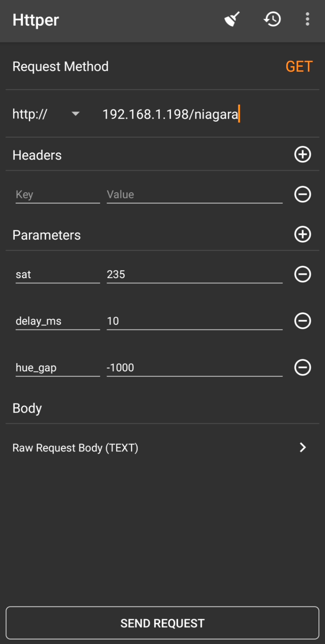Edit the delay_ms value 10 field
The width and height of the screenshot is (325, 644).
tap(194, 321)
